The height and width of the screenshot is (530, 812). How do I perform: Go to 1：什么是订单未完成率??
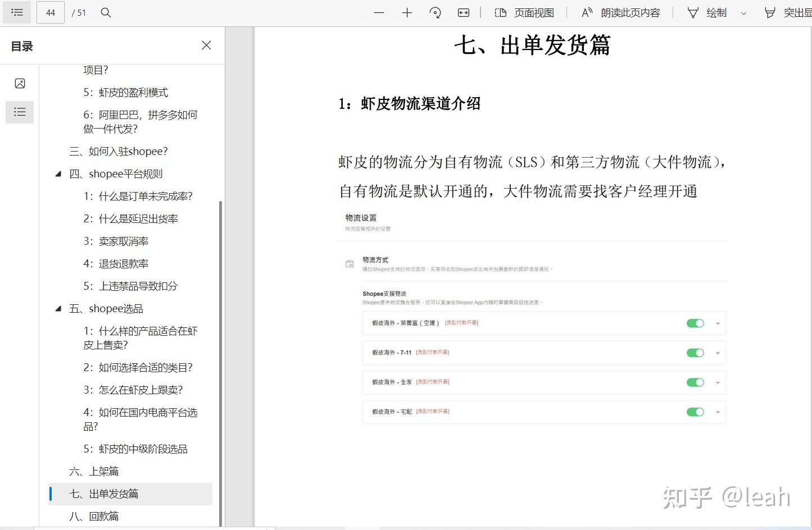click(138, 196)
